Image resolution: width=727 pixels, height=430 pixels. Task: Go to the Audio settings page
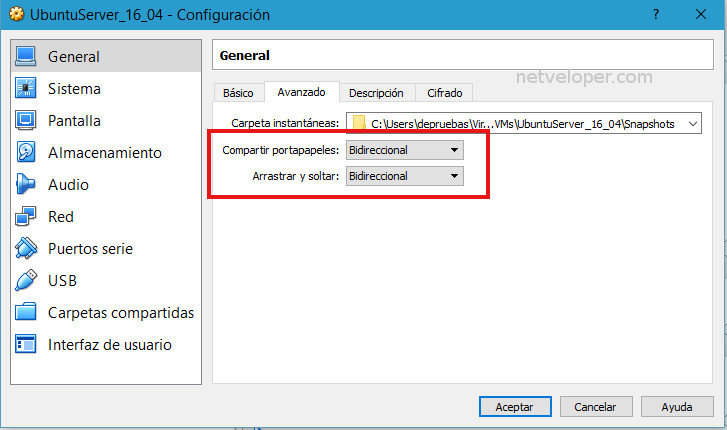(106, 184)
